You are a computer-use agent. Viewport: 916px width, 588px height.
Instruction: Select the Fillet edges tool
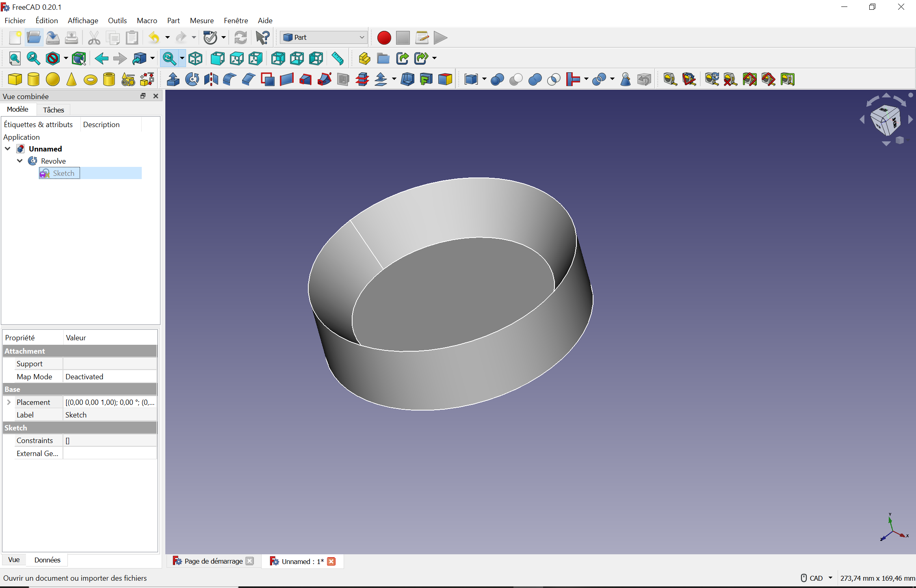click(x=230, y=79)
